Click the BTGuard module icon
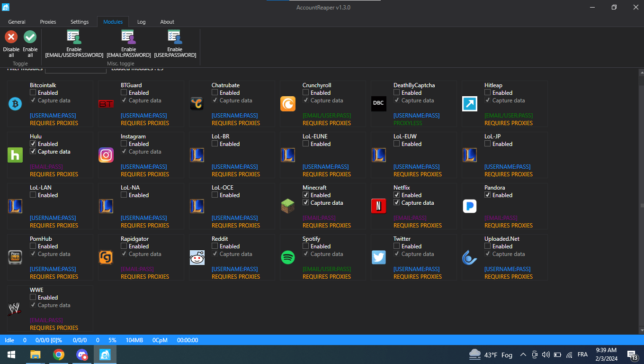This screenshot has width=644, height=364. pyautogui.click(x=106, y=104)
